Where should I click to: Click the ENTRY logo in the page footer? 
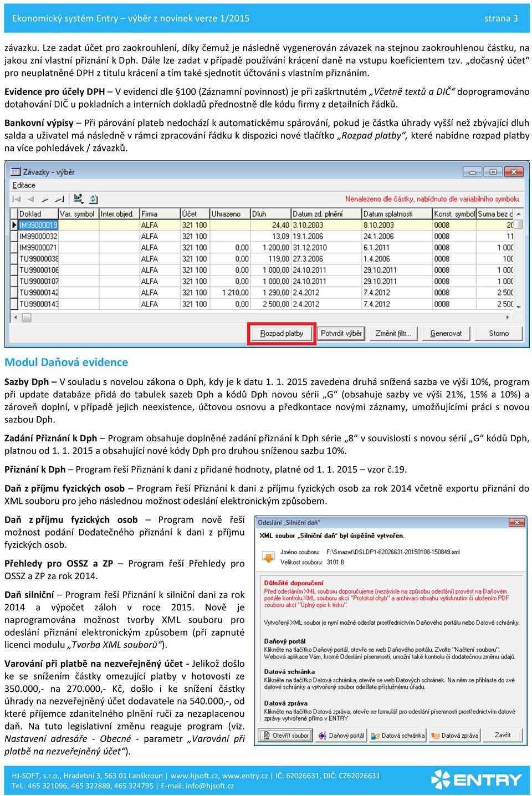pyautogui.click(x=477, y=779)
